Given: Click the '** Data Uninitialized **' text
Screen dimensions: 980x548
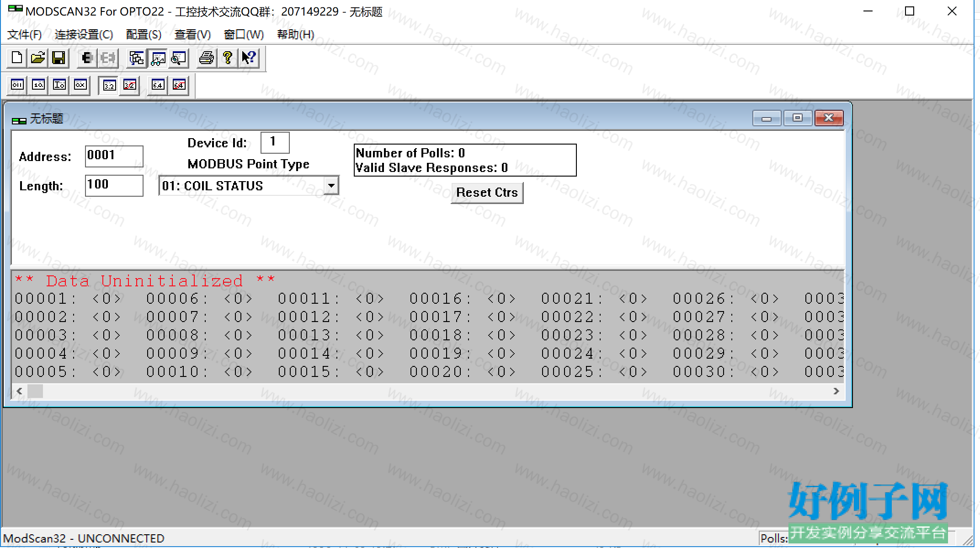Looking at the screenshot, I should pos(145,280).
